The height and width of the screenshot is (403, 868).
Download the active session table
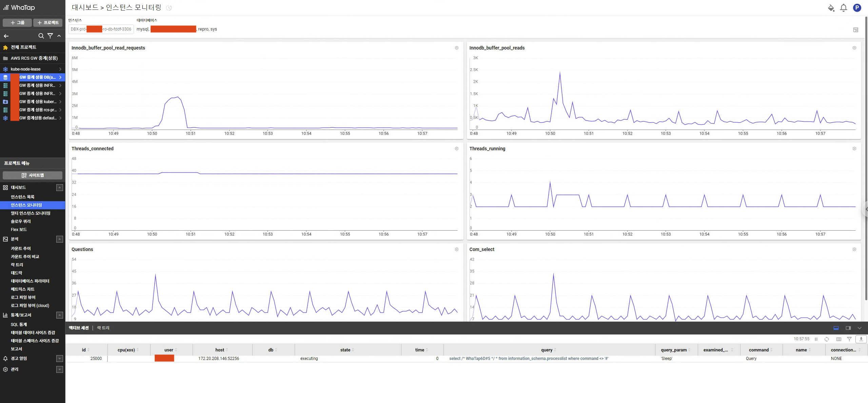pyautogui.click(x=861, y=339)
